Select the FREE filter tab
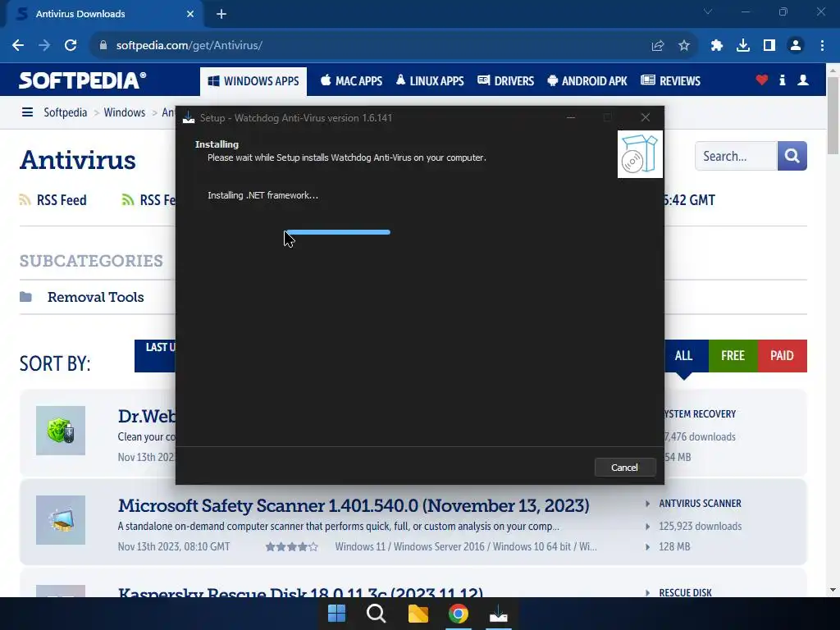This screenshot has width=840, height=630. (x=733, y=356)
